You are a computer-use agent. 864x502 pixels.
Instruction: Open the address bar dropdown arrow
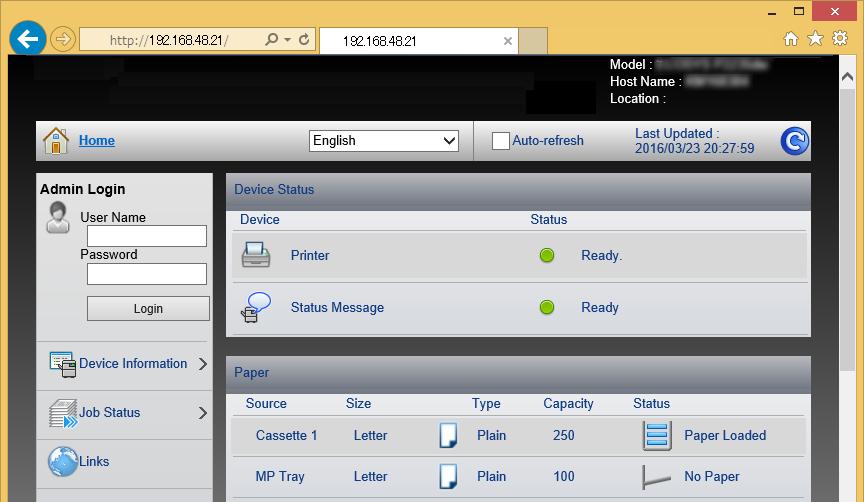287,40
